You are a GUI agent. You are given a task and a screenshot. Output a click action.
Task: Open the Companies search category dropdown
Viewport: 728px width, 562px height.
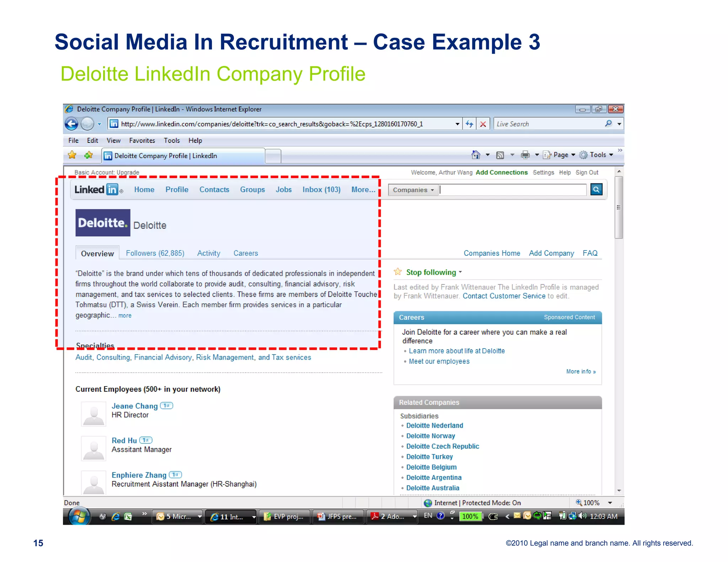tap(413, 190)
